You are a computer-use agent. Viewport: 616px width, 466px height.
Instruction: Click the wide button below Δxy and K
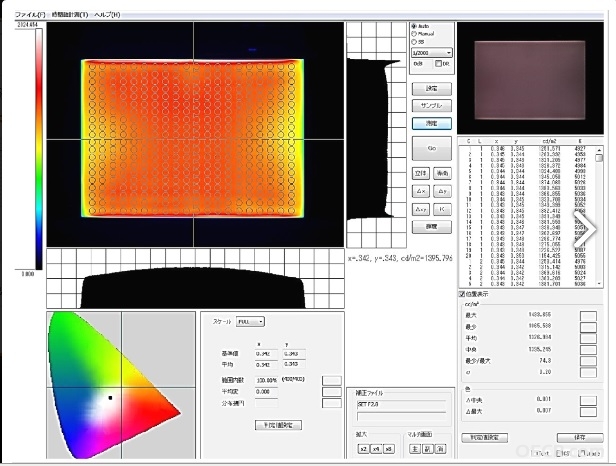point(431,227)
